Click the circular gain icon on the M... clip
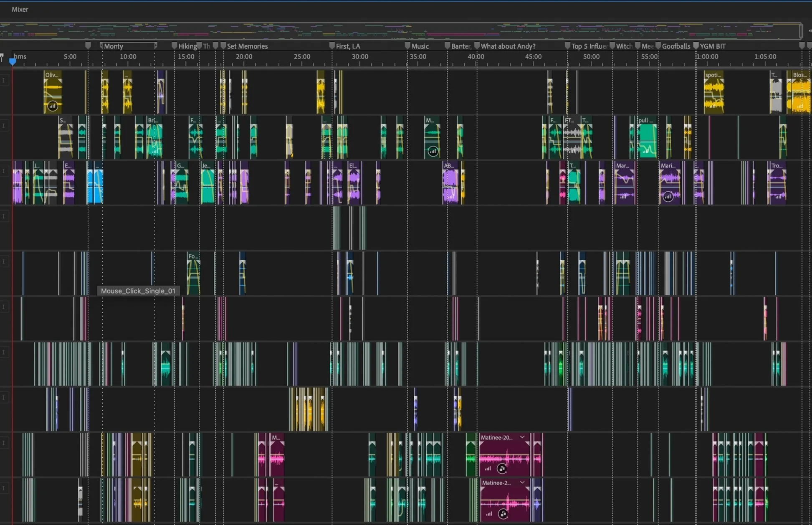This screenshot has height=525, width=812. tap(433, 151)
